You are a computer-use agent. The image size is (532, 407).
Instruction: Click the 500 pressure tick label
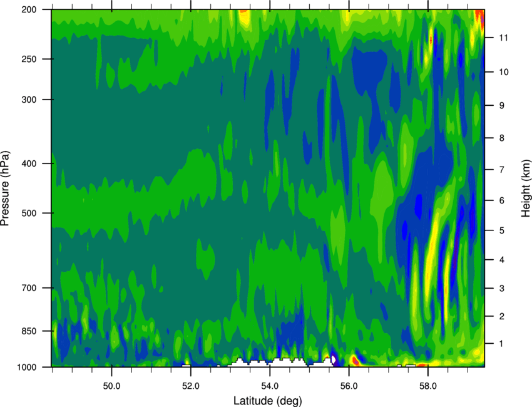pyautogui.click(x=29, y=213)
